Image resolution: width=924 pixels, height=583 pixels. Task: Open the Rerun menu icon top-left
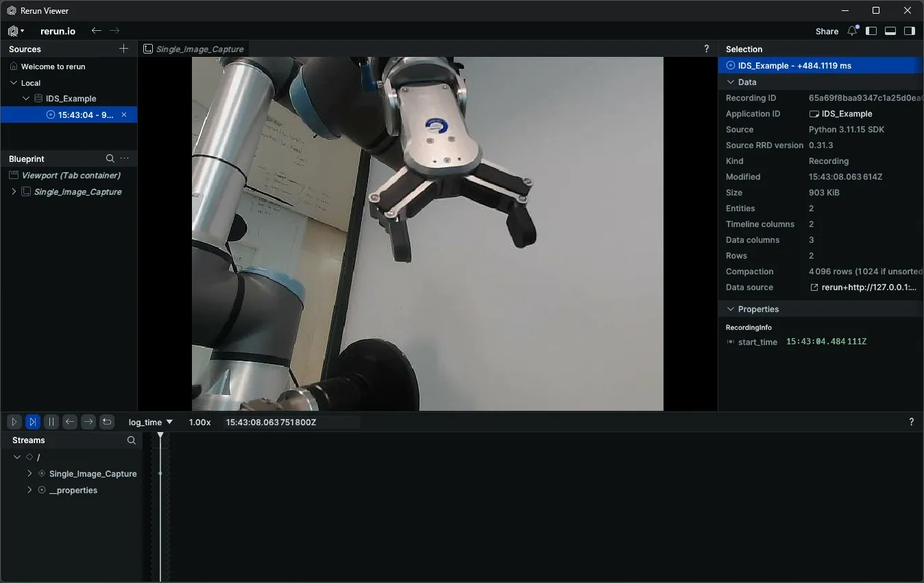pyautogui.click(x=14, y=31)
